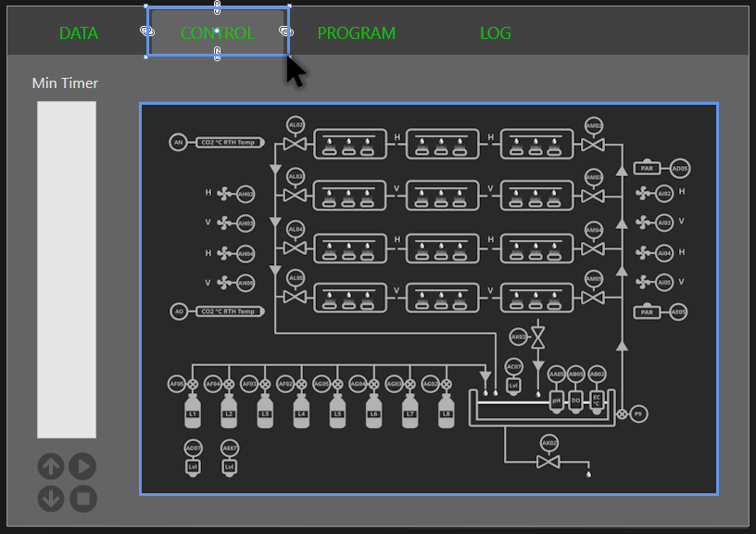Select the AD05 PAR sensor
Viewport: 756px width, 534px height.
679,169
